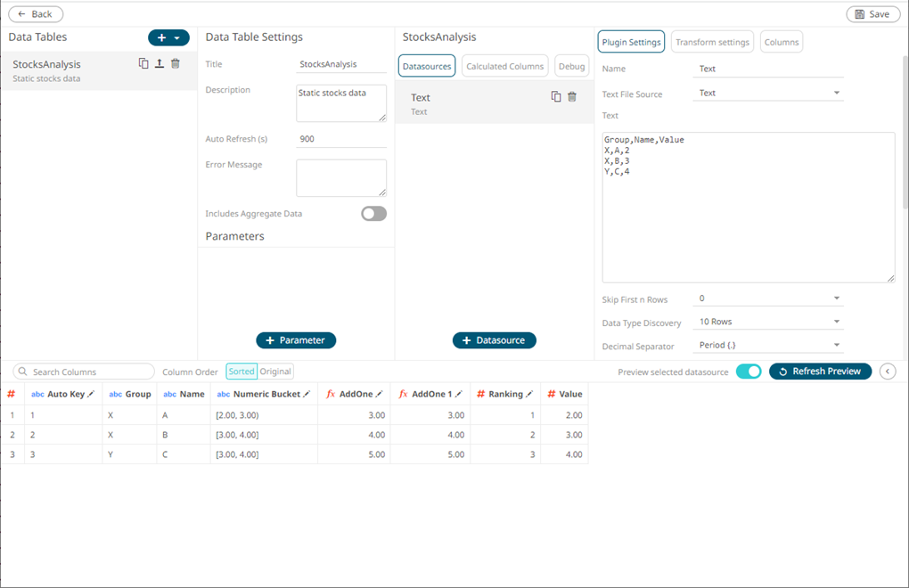Edit the Numeric Bucket column pencil icon
Screen dimensions: 909x588
(x=307, y=394)
